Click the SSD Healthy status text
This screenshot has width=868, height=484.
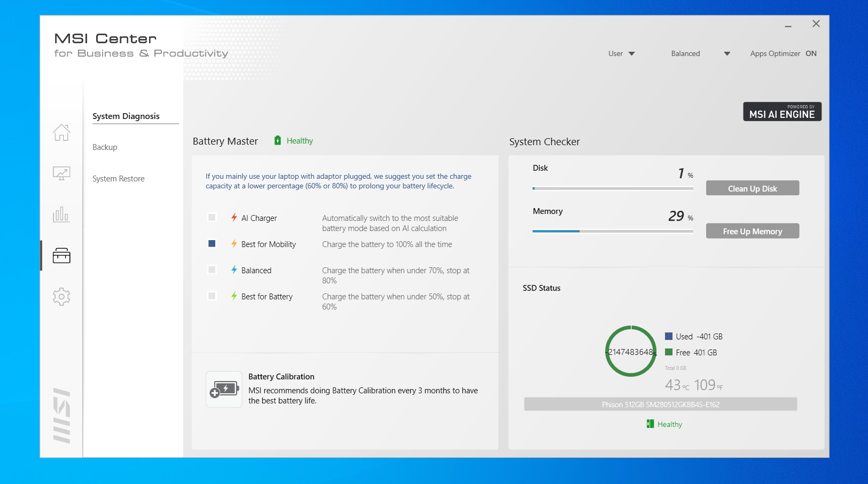(x=670, y=424)
